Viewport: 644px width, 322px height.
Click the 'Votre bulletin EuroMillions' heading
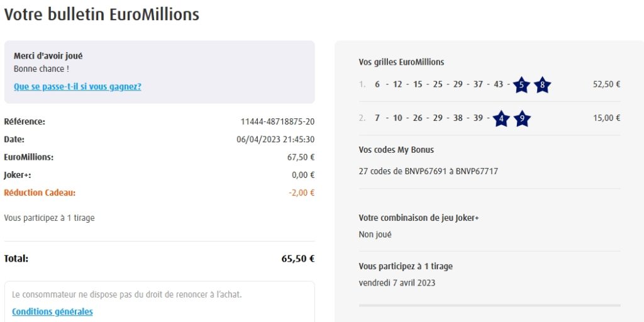(x=101, y=14)
